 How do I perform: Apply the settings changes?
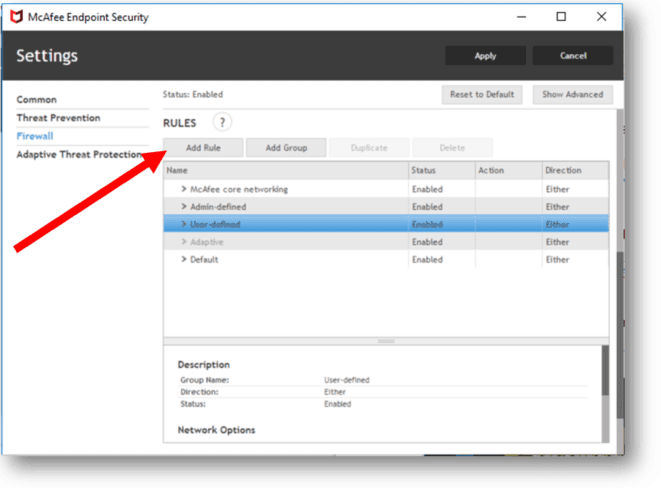[485, 56]
